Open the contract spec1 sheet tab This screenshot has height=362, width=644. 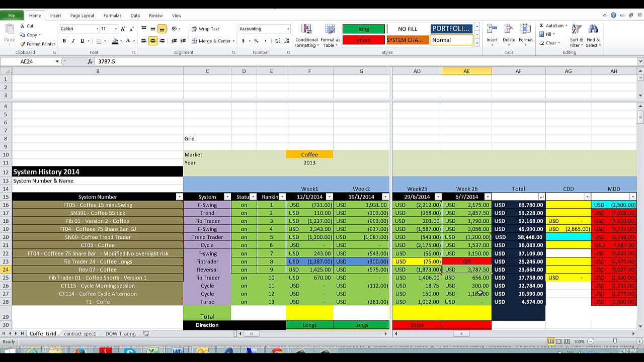pos(80,333)
